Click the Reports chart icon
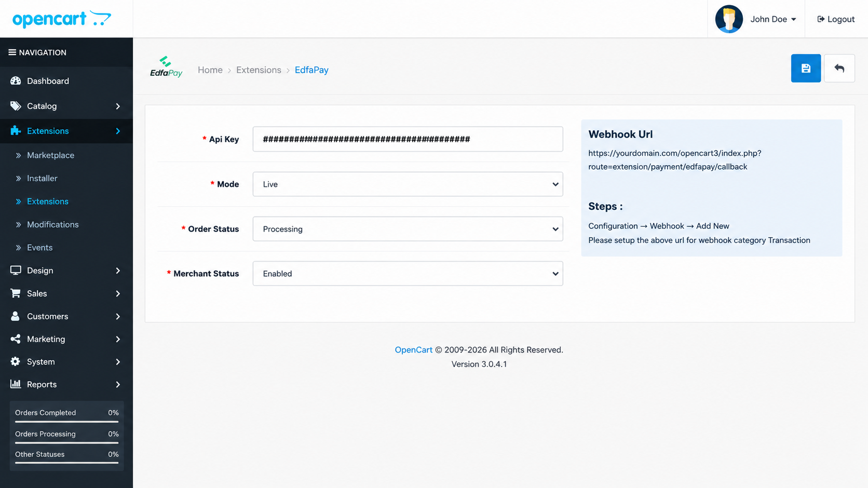Image resolution: width=868 pixels, height=488 pixels. (x=16, y=384)
